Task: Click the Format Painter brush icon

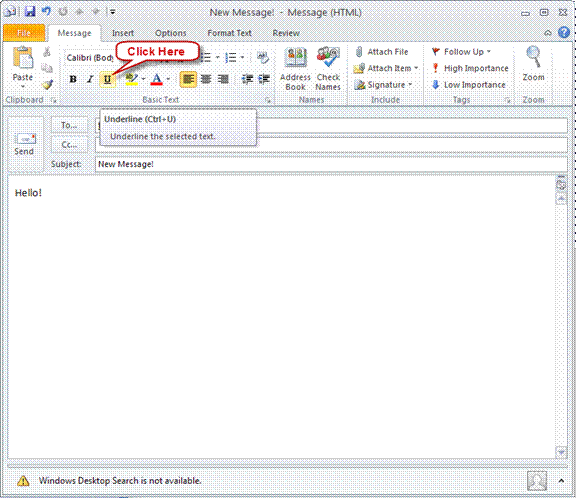Action: pyautogui.click(x=47, y=85)
